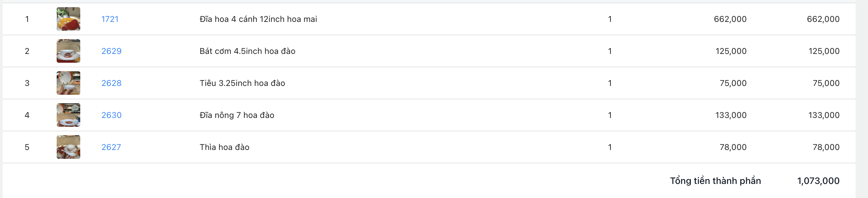Open product code 2627 link

pyautogui.click(x=111, y=147)
